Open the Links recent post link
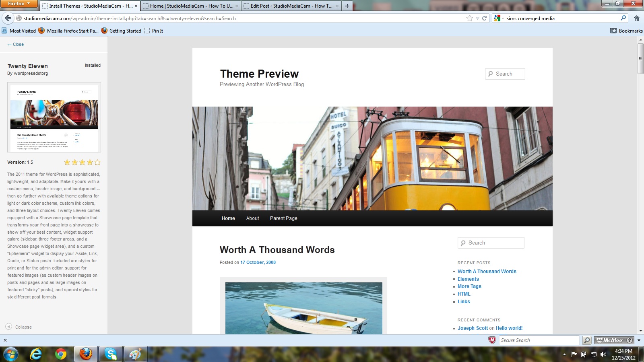The height and width of the screenshot is (362, 644). (x=464, y=302)
